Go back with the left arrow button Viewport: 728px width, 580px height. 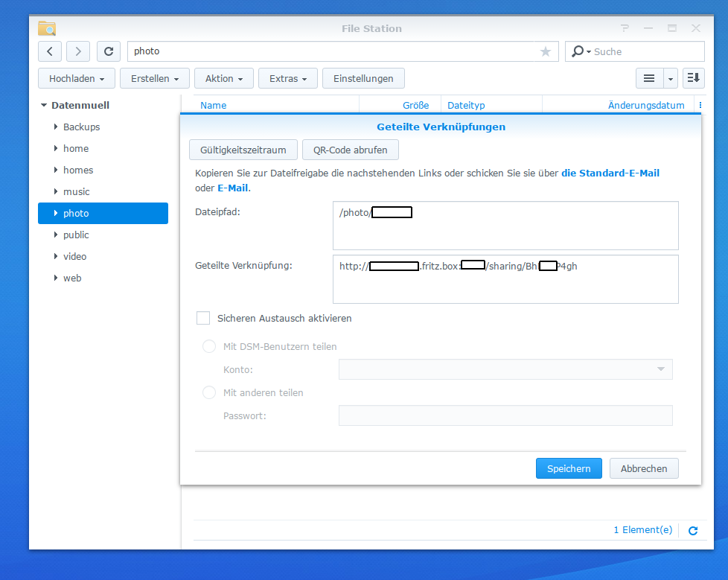coord(50,51)
